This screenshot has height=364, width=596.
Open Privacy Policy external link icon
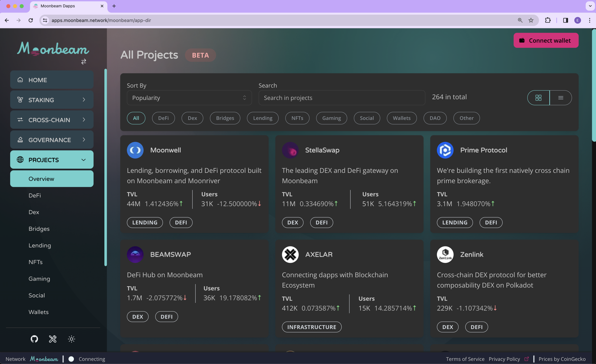(526, 359)
